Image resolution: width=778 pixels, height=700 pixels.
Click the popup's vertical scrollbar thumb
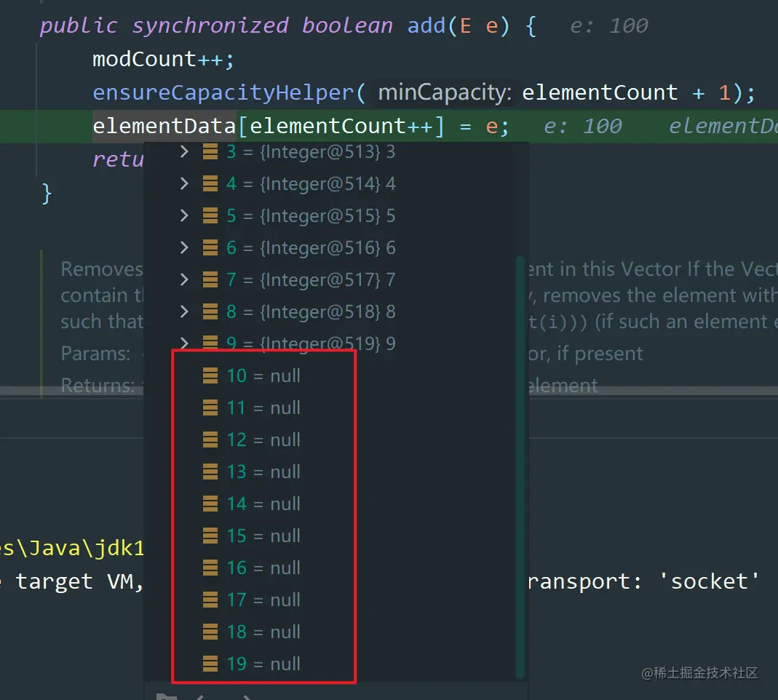[520, 466]
